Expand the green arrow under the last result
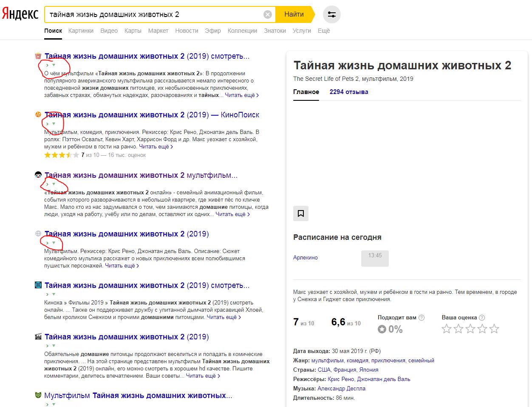Image resolution: width=532 pixels, height=407 pixels. click(54, 404)
